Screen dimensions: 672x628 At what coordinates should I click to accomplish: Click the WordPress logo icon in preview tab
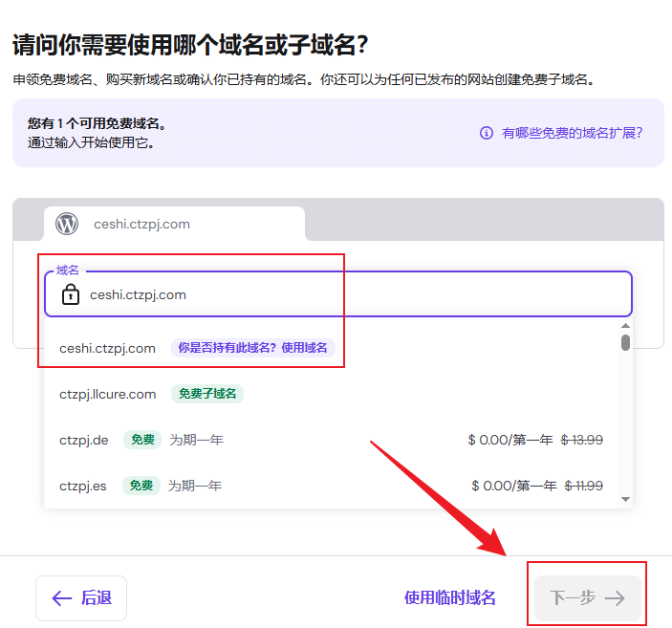point(67,224)
